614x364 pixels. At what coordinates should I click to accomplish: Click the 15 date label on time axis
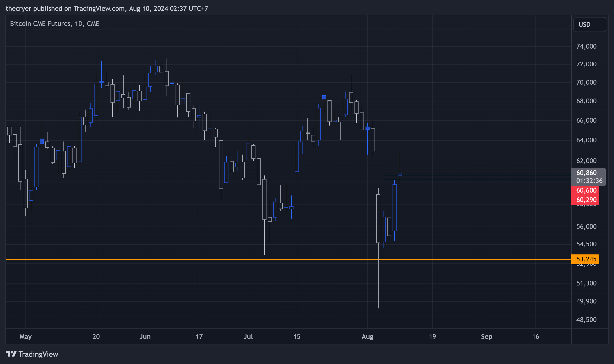(x=297, y=337)
